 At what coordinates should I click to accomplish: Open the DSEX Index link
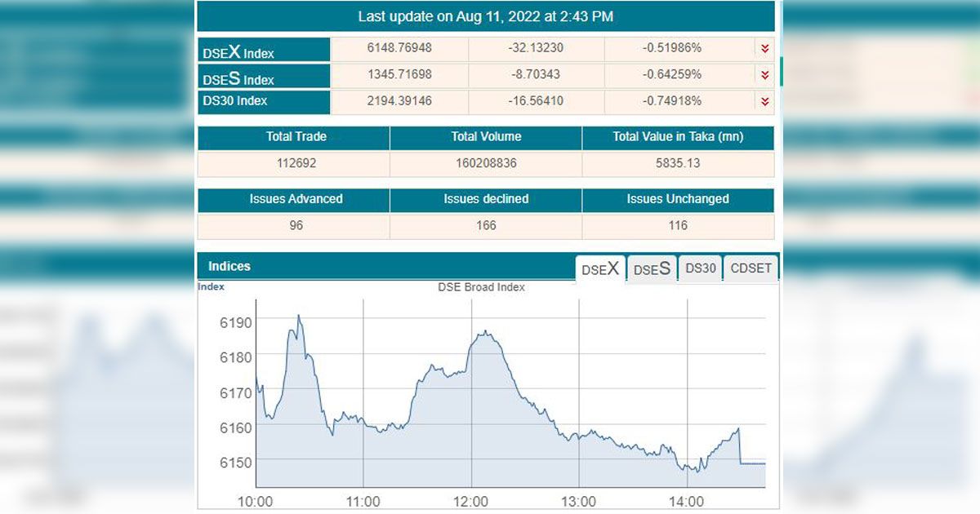click(238, 51)
